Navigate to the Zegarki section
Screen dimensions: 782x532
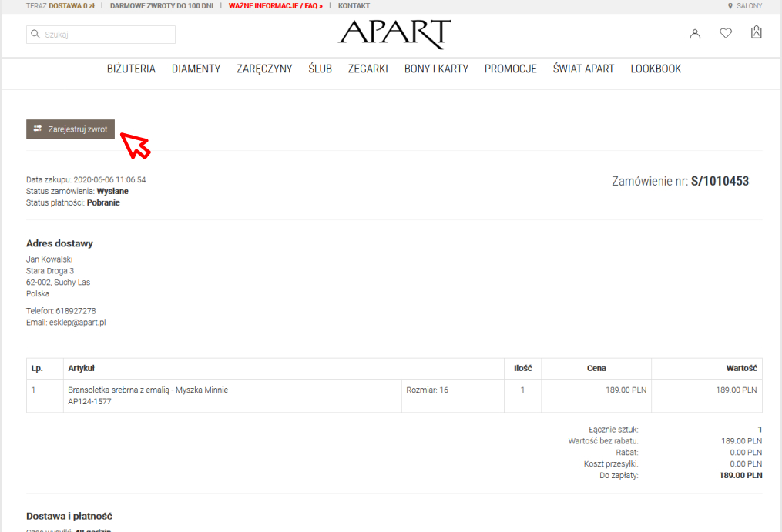(368, 69)
